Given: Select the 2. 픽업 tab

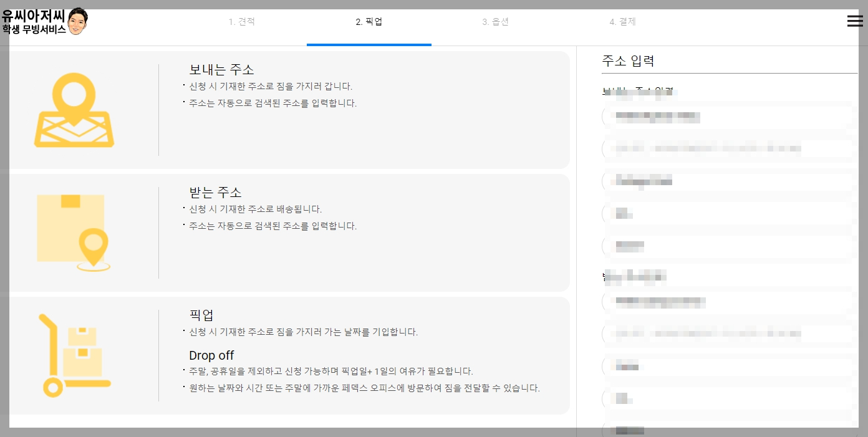Looking at the screenshot, I should tap(369, 21).
